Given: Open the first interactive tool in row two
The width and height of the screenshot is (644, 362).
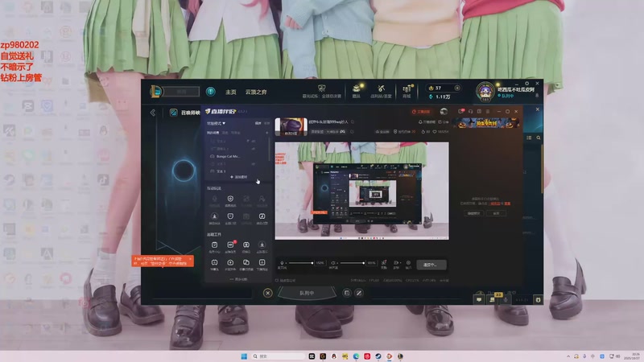Looking at the screenshot, I should click(x=214, y=218).
